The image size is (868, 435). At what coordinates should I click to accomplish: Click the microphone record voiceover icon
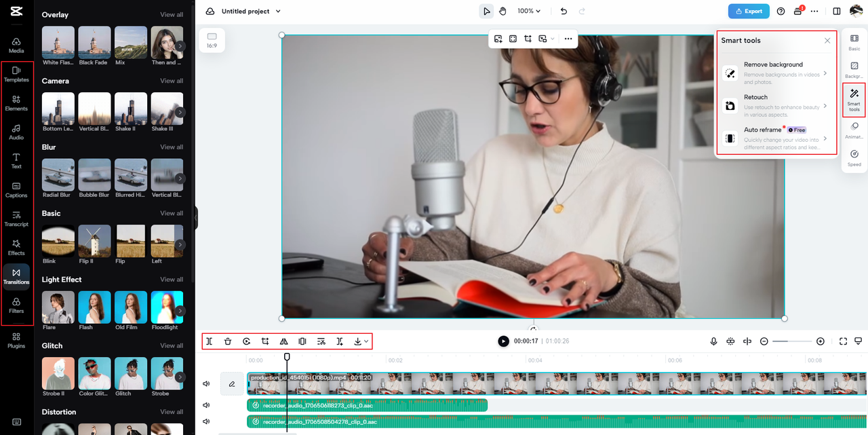713,341
